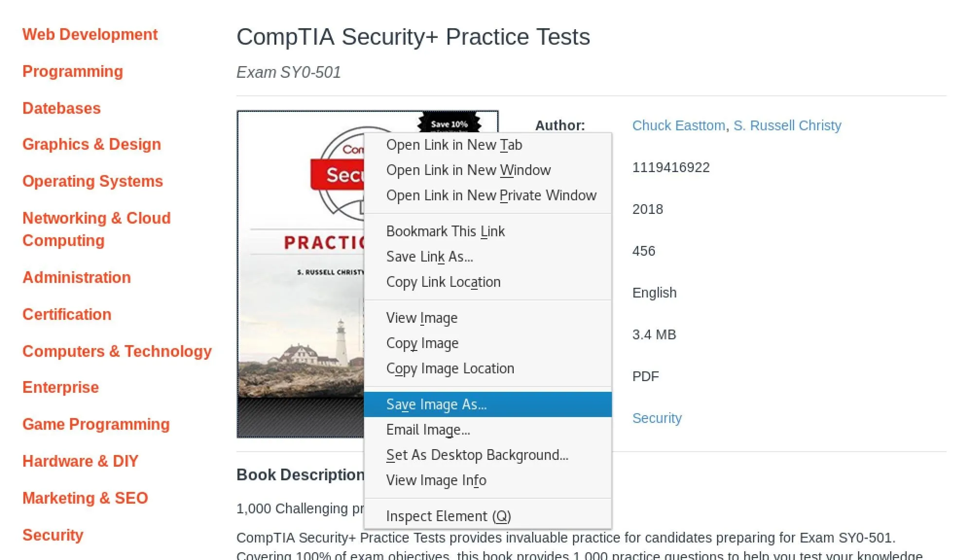Choose Copy Image Location entry
This screenshot has height=560, width=970.
point(487,368)
